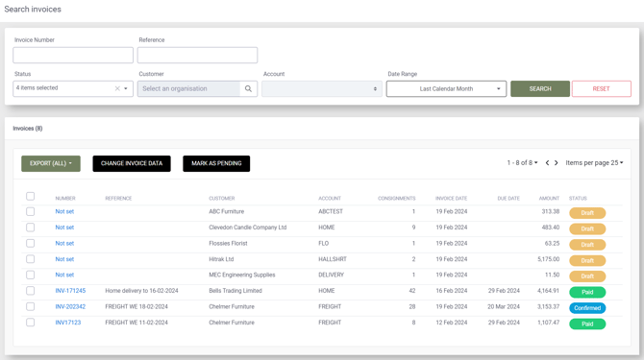
Task: Select the ABC Furniture invoice checkbox
Action: (31, 211)
